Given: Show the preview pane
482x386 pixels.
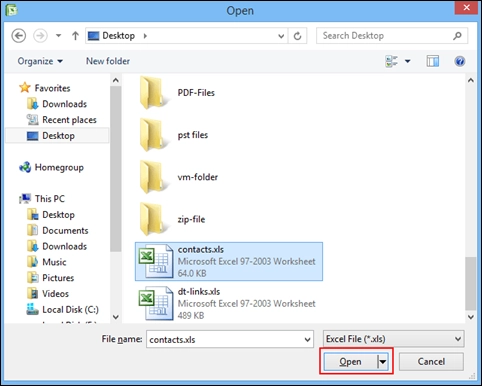Looking at the screenshot, I should 432,61.
